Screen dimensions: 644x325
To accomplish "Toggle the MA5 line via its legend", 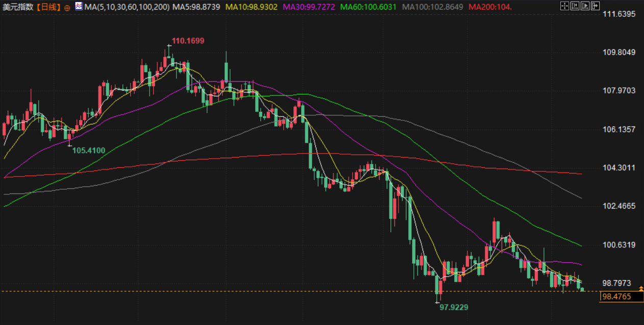I will point(196,7).
